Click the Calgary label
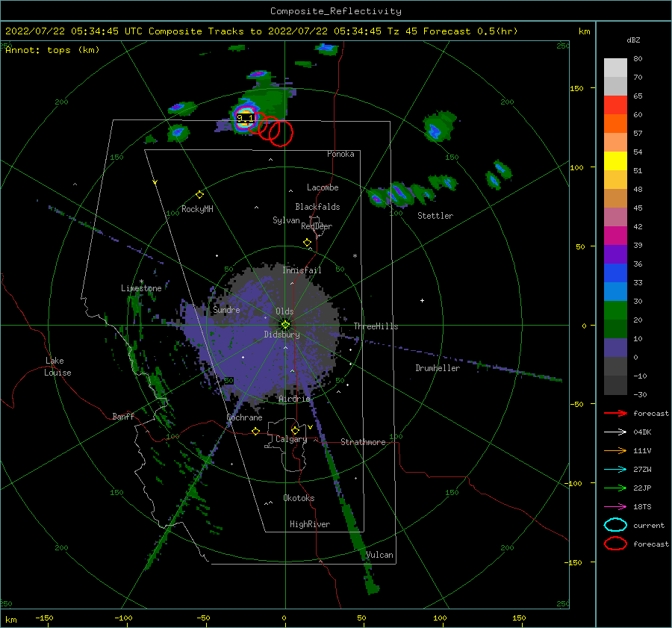 coord(291,439)
